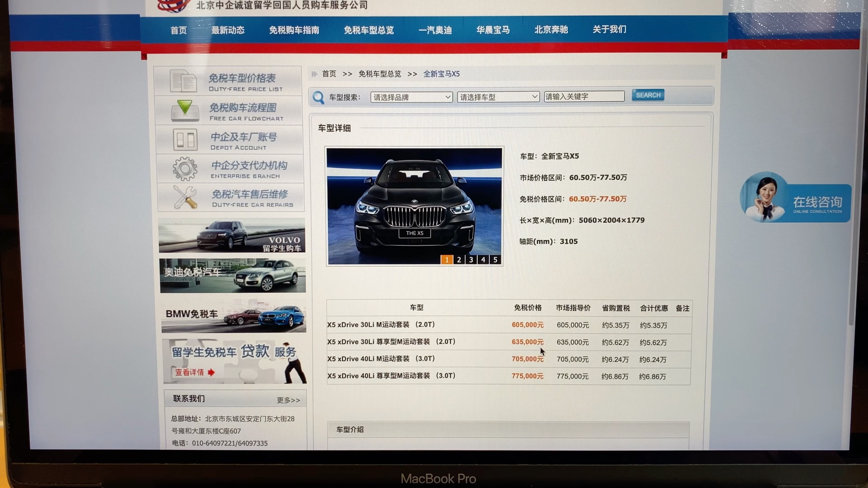Viewport: 868px width, 488px height.
Task: Click X5 xDrive 40Li 尊享型M运动套装 row
Action: pos(509,376)
